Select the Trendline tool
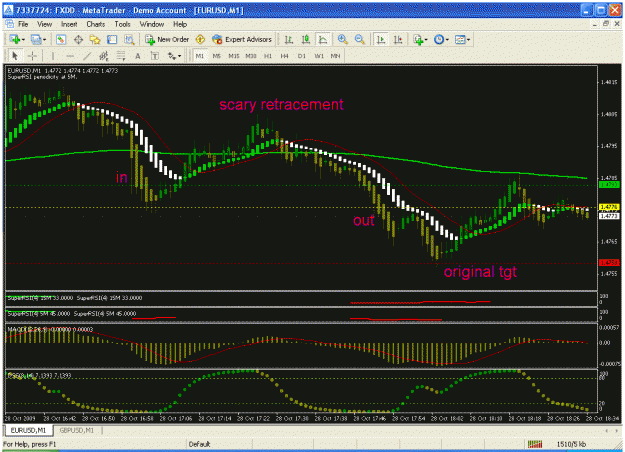Image resolution: width=625 pixels, height=452 pixels. [87, 56]
